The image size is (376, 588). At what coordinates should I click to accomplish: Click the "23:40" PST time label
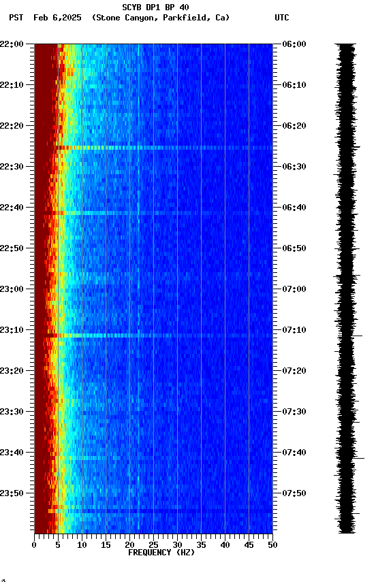click(x=12, y=453)
